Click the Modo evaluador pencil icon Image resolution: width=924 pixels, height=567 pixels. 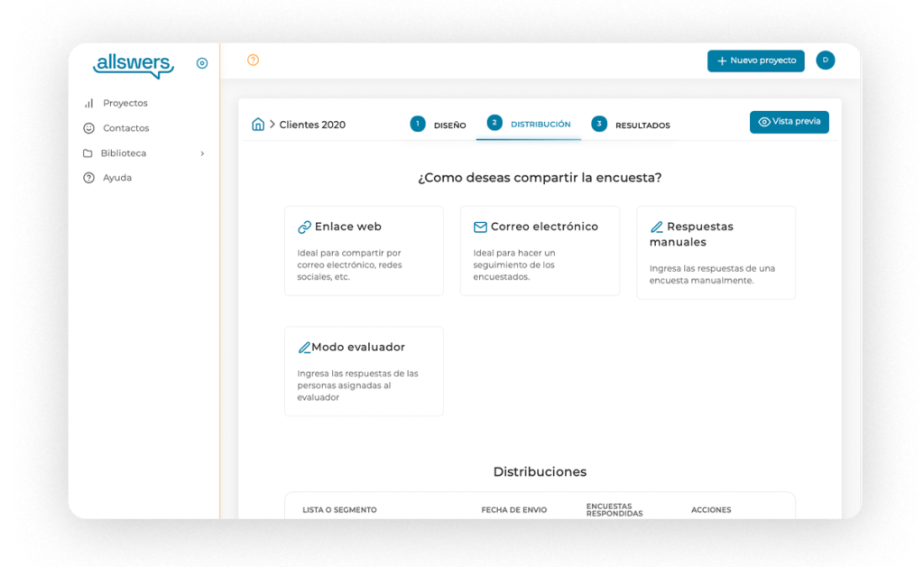point(304,348)
